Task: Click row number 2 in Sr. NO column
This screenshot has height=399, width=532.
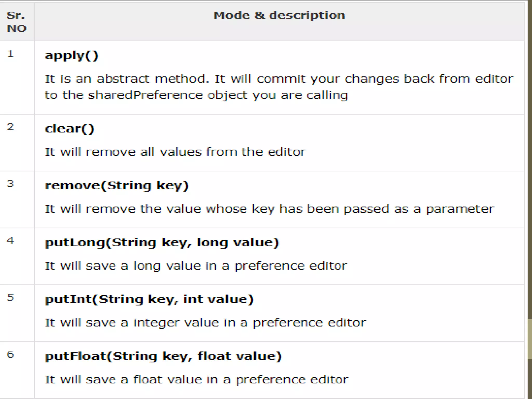Action: [10, 127]
